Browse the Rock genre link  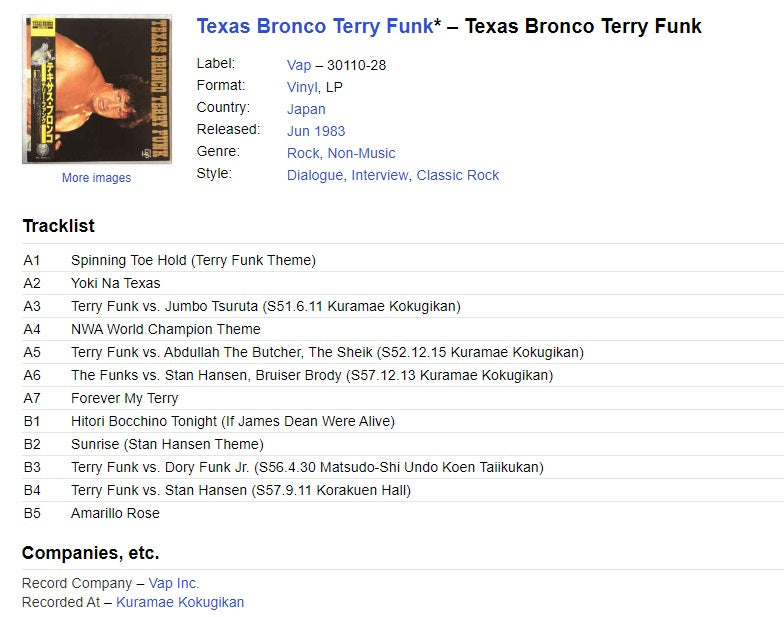coord(303,153)
